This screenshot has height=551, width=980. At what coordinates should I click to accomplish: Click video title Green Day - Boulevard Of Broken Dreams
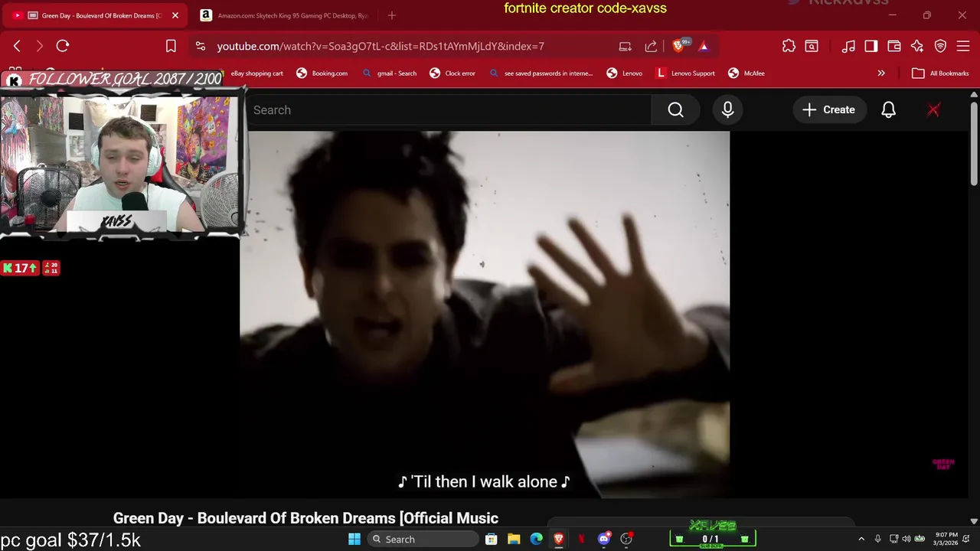(x=305, y=518)
